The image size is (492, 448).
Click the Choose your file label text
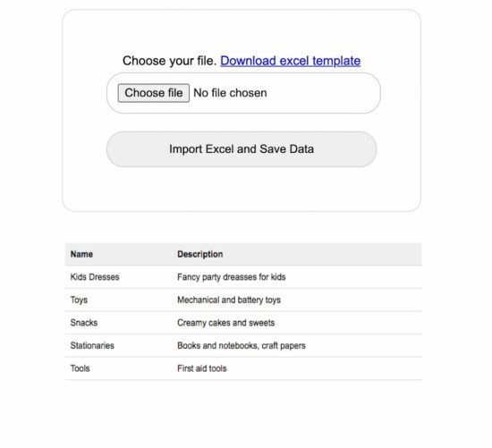[169, 61]
